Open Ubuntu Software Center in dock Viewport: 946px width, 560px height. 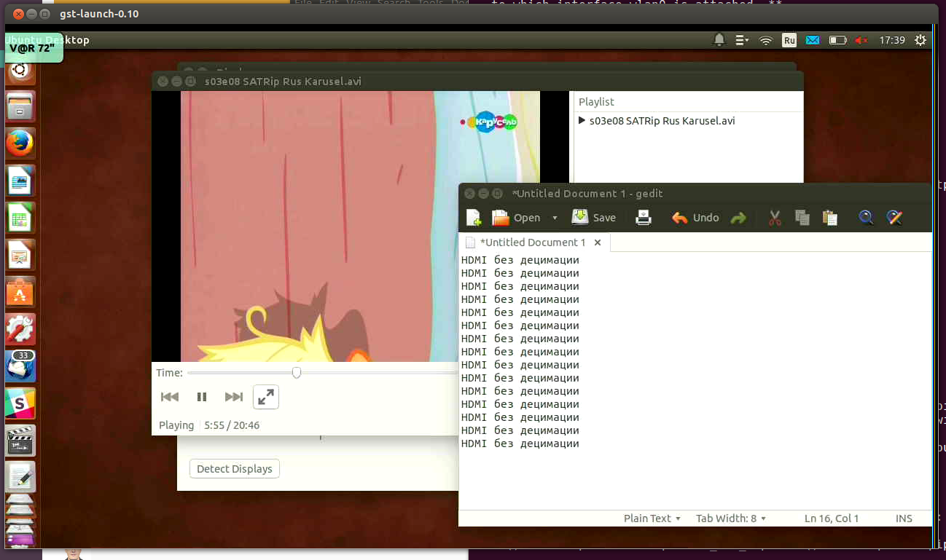20,292
